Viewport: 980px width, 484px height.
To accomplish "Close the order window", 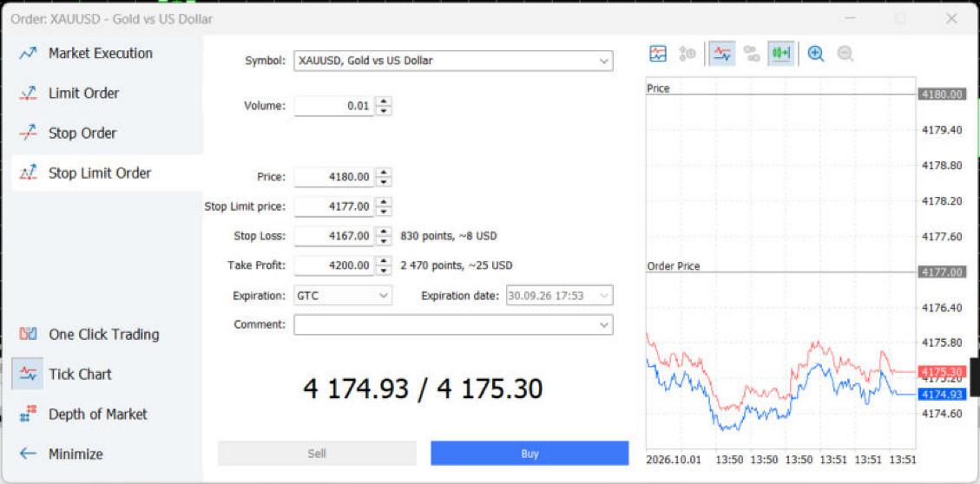I will pos(952,19).
